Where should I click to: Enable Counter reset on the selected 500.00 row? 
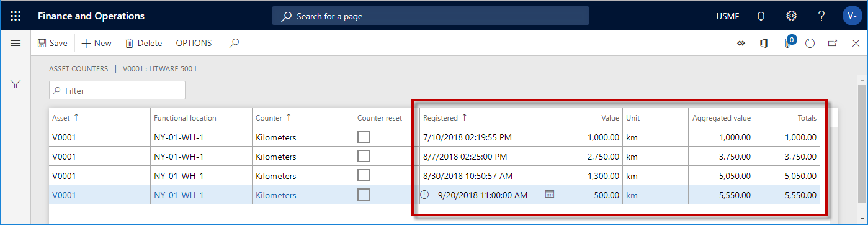coord(364,195)
